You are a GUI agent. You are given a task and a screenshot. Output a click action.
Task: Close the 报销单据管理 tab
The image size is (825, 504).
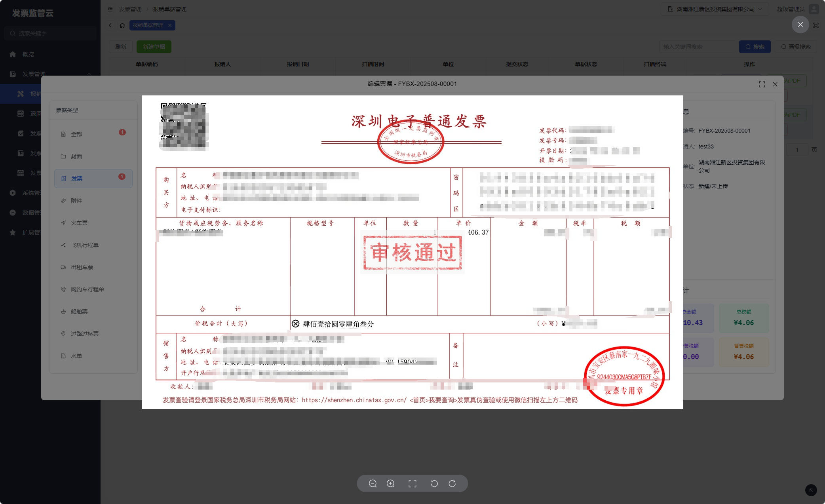pyautogui.click(x=170, y=25)
